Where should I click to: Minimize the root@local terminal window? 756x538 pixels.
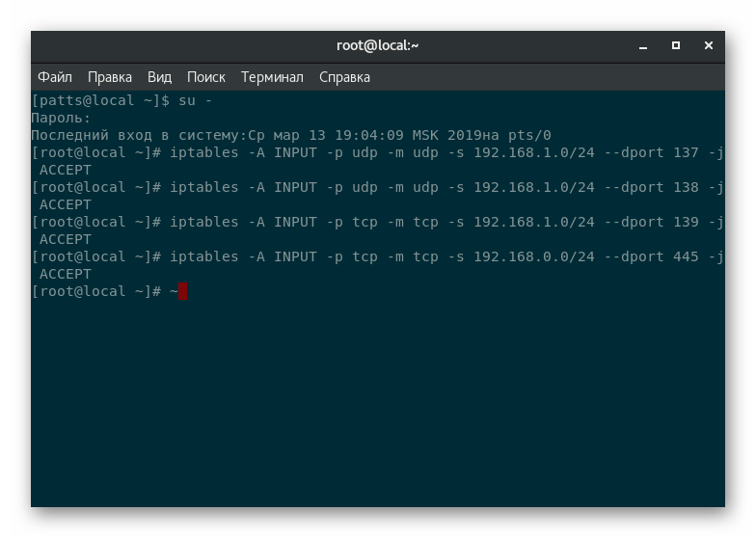(643, 46)
